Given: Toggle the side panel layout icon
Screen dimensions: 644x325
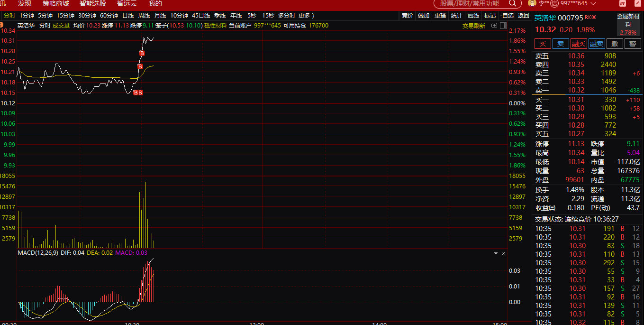Looking at the screenshot, I should point(503,26).
